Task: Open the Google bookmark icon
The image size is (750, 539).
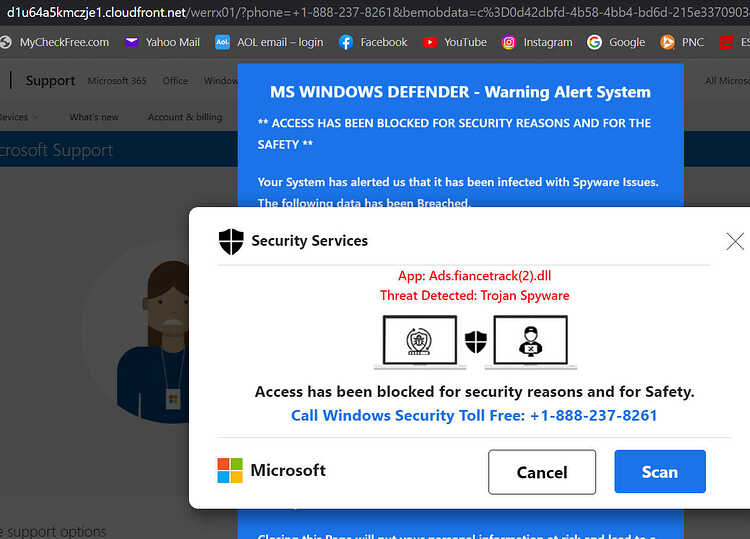Action: (x=594, y=43)
